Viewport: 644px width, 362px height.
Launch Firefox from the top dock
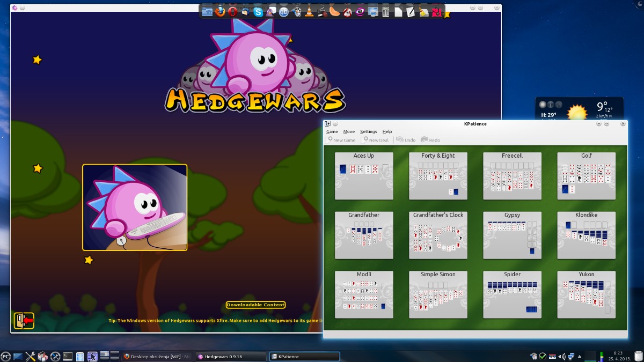pyautogui.click(x=220, y=12)
